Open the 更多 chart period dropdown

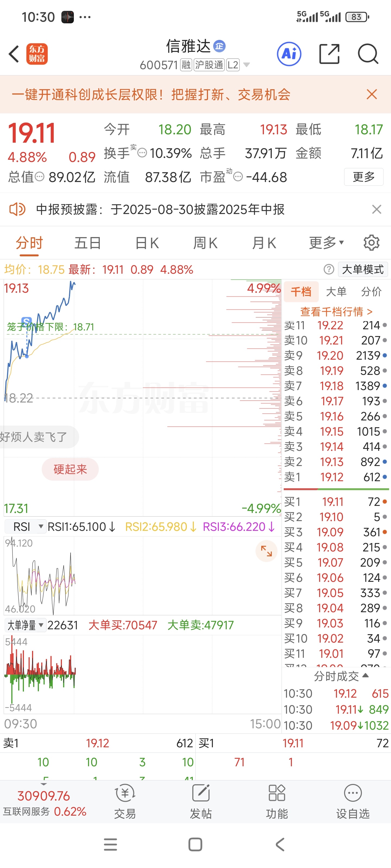tap(326, 242)
